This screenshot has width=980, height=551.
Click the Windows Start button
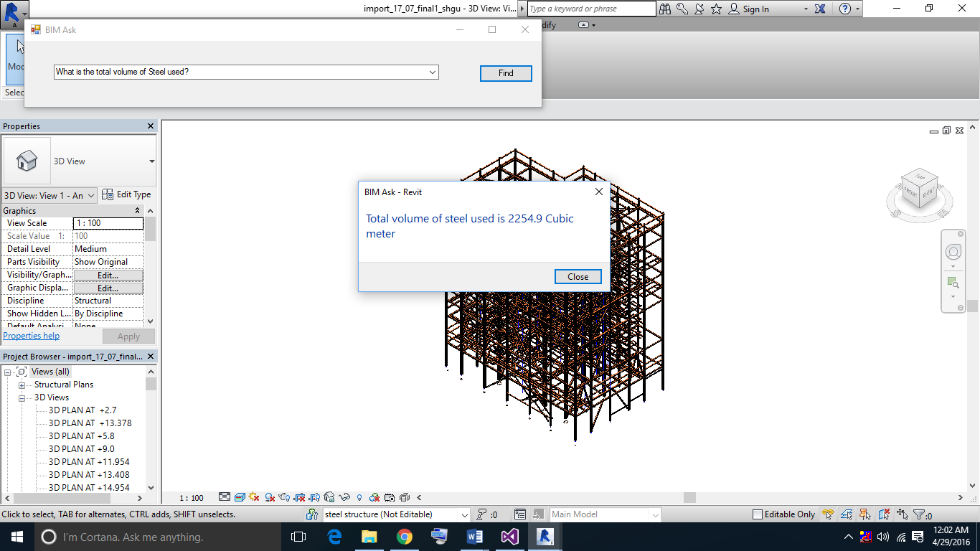point(17,537)
